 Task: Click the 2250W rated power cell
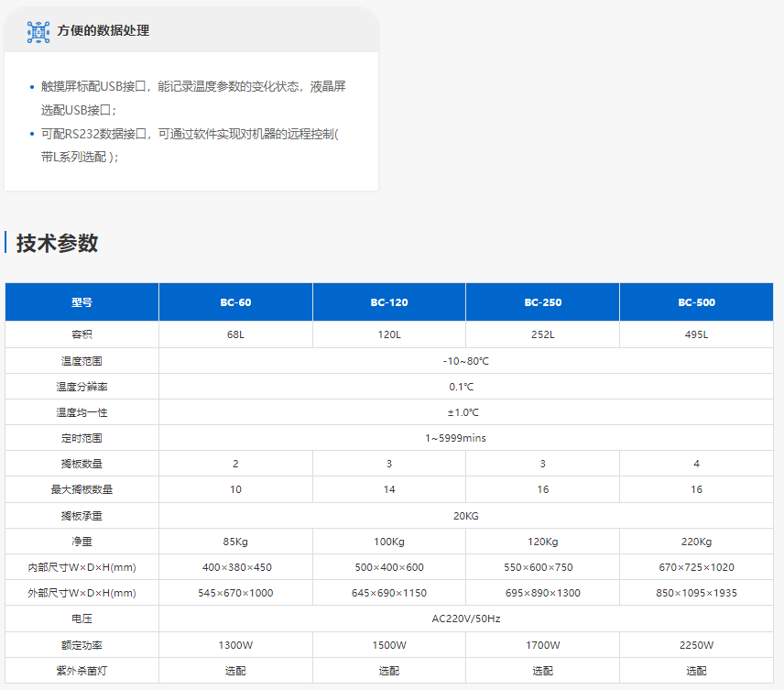(x=696, y=645)
